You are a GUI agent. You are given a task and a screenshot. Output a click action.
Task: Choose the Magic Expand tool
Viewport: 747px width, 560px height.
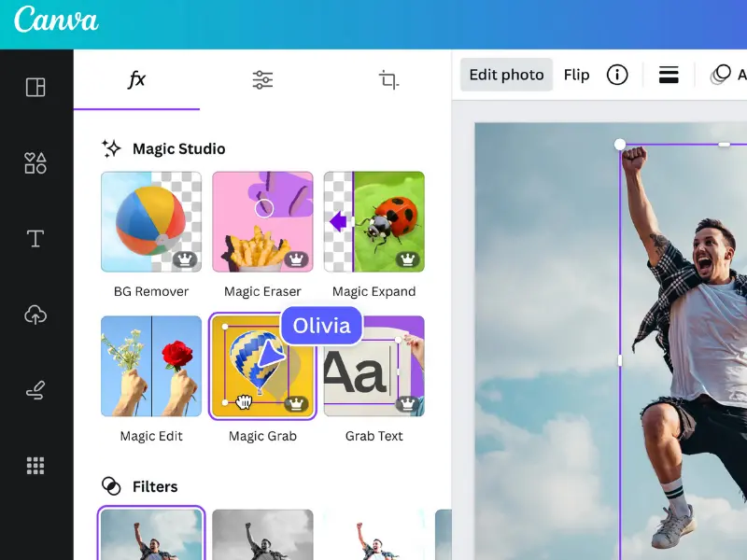pos(373,222)
